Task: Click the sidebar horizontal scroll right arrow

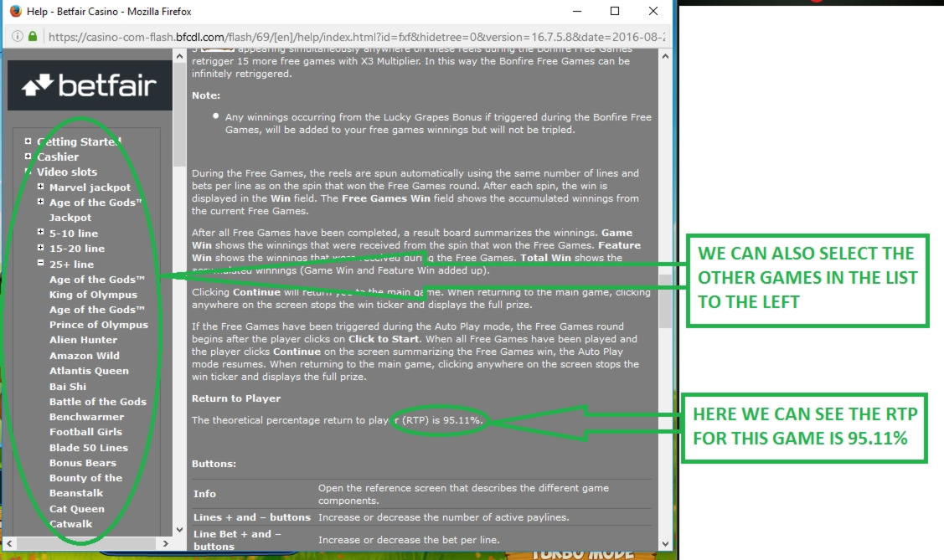Action: (x=166, y=543)
